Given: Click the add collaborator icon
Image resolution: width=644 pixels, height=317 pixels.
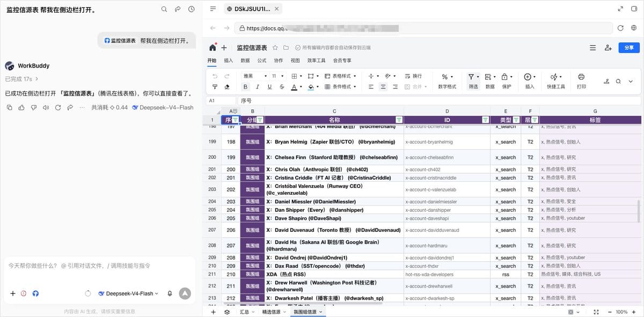Looking at the screenshot, I should coord(608,48).
